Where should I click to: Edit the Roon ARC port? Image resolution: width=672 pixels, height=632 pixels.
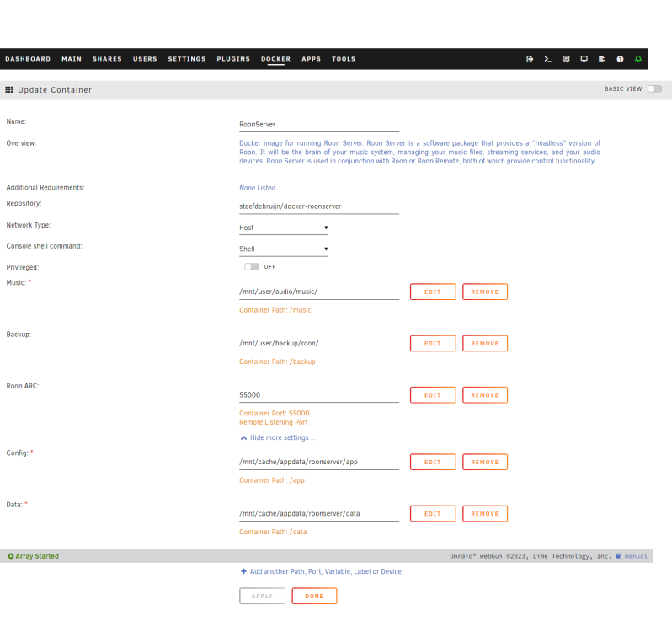point(433,395)
